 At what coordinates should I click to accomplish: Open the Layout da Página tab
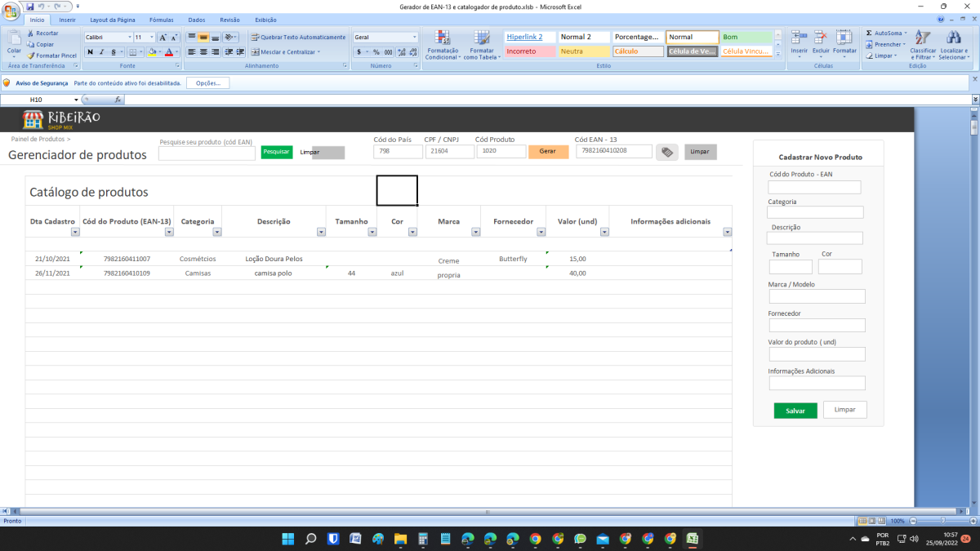[x=113, y=20]
